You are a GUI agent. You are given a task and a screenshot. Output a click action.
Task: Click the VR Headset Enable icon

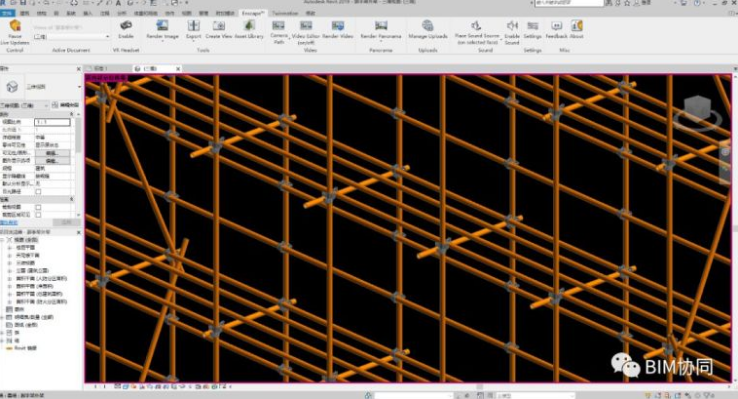click(x=126, y=25)
